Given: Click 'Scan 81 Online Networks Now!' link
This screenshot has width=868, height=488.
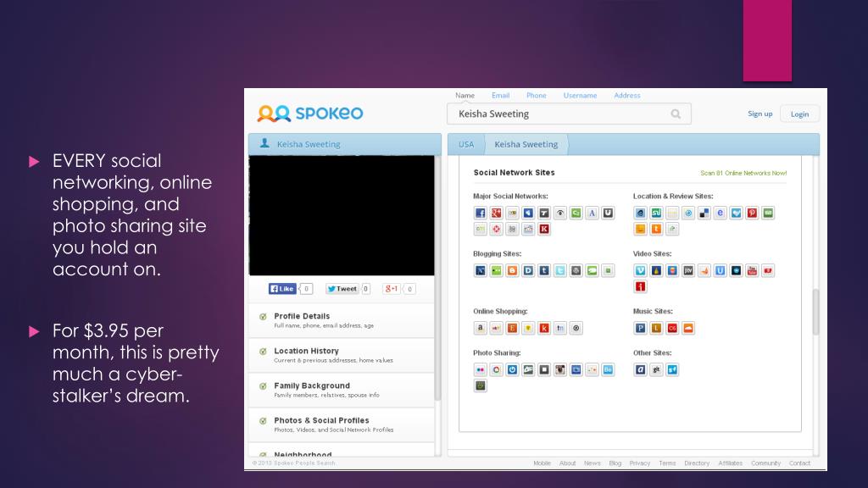Looking at the screenshot, I should (x=743, y=173).
